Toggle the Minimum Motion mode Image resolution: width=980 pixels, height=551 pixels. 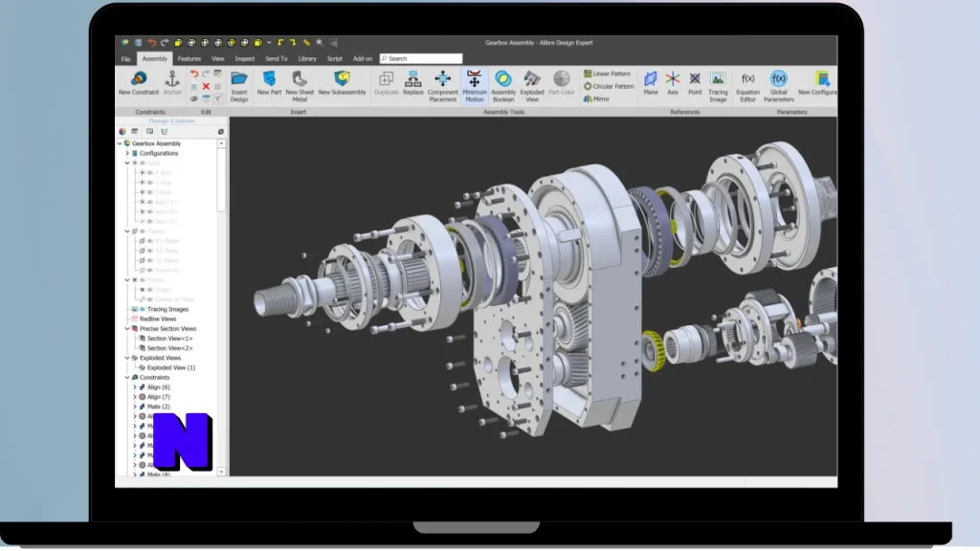475,85
